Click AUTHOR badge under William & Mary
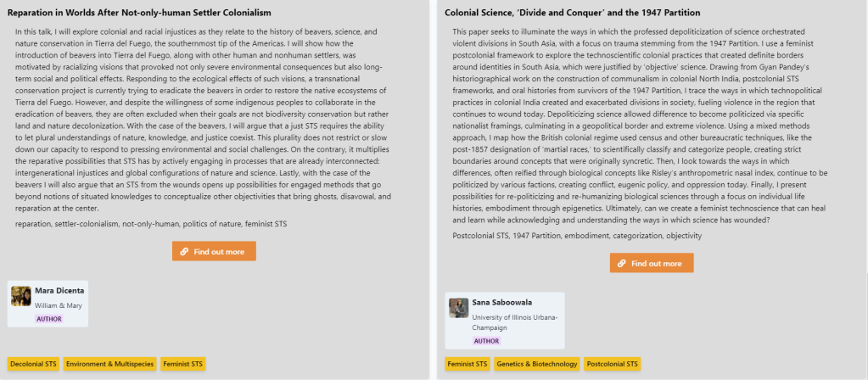This screenshot has height=380, width=868. [48, 319]
